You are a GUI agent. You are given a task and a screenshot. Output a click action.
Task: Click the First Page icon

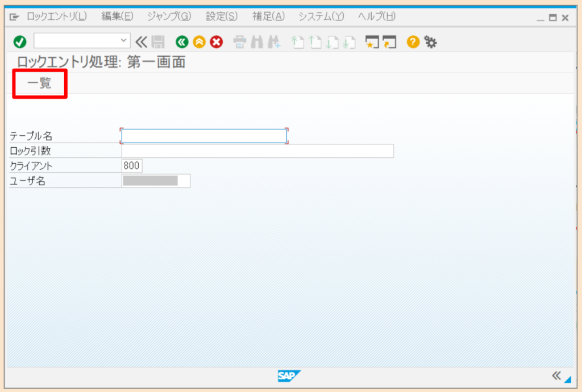[x=297, y=42]
